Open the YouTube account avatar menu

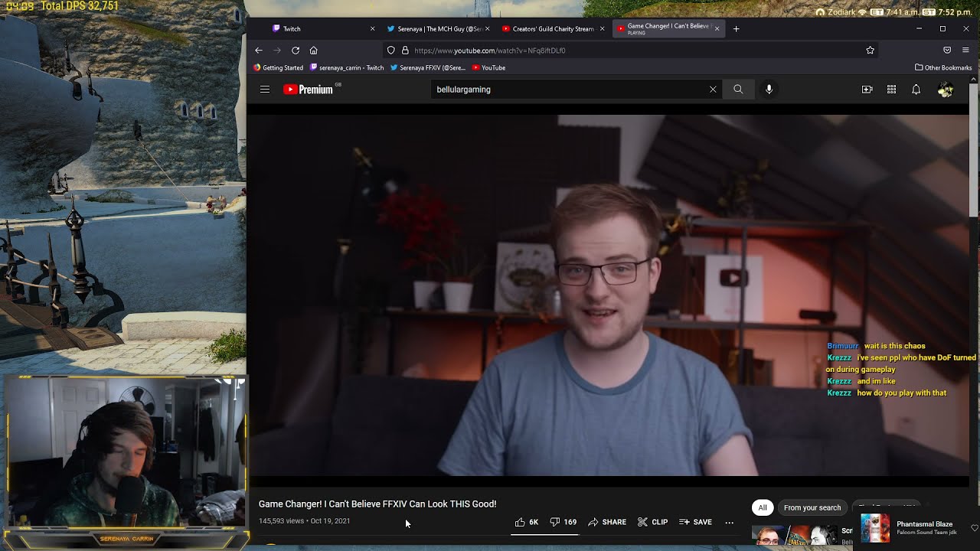click(946, 90)
